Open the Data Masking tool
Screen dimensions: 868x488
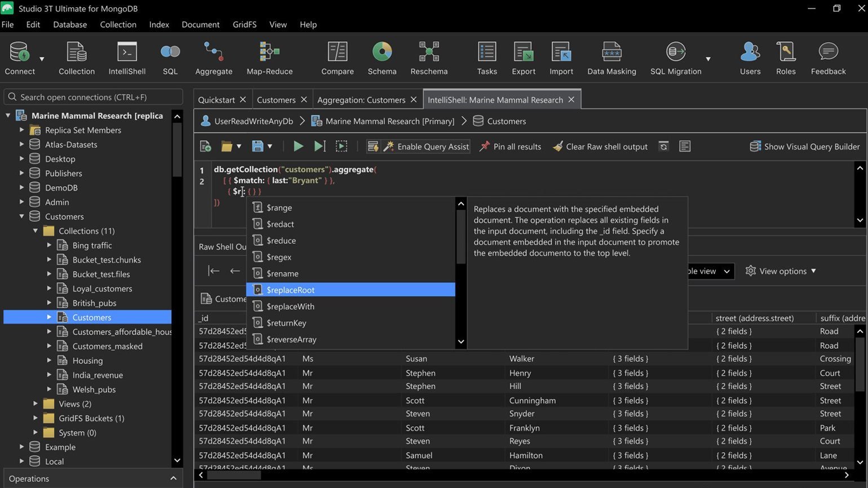point(612,58)
